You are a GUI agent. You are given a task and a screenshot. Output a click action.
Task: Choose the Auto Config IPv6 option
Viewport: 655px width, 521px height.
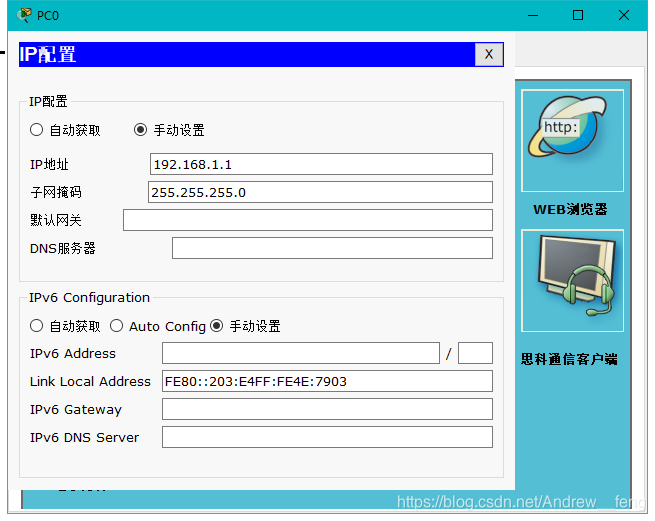pyautogui.click(x=117, y=326)
